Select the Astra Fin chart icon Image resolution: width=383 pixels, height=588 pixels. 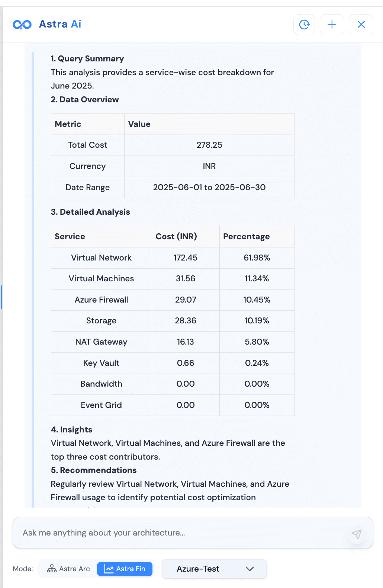tap(109, 569)
